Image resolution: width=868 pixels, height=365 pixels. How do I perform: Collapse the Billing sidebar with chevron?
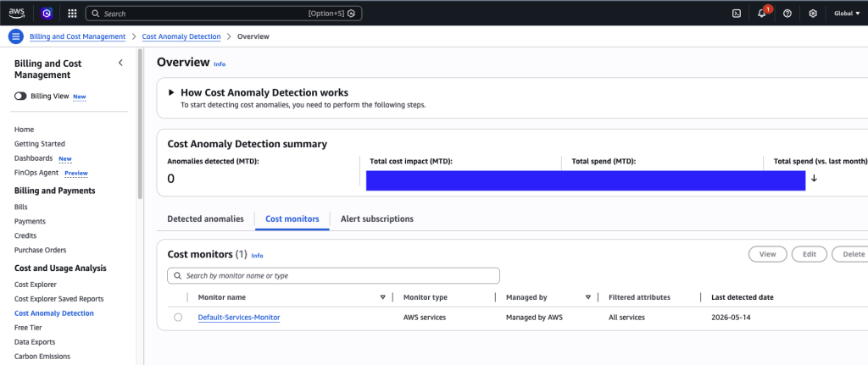120,63
